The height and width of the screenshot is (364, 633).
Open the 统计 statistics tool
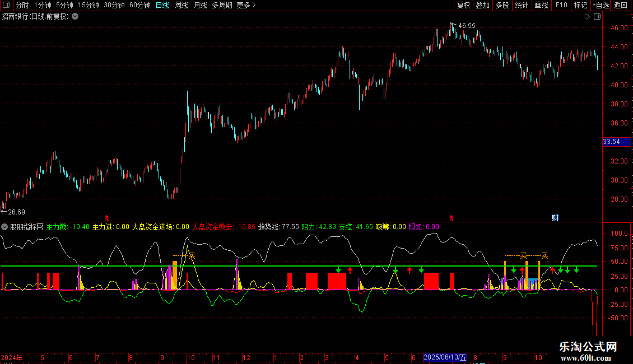(522, 5)
